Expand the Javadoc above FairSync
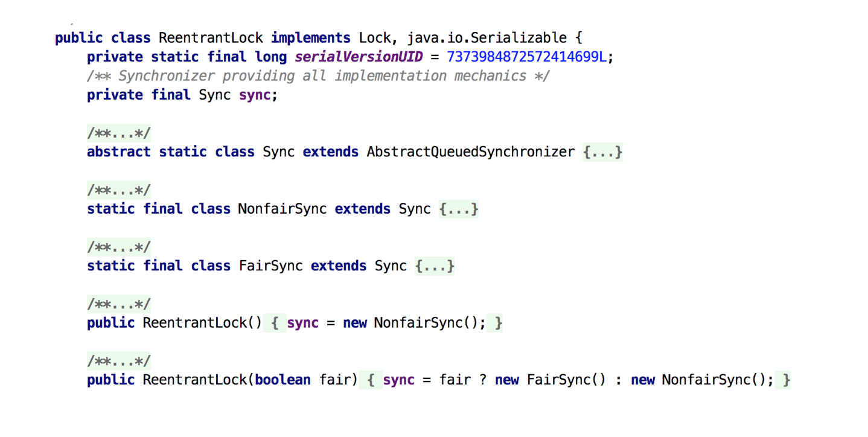 118,246
